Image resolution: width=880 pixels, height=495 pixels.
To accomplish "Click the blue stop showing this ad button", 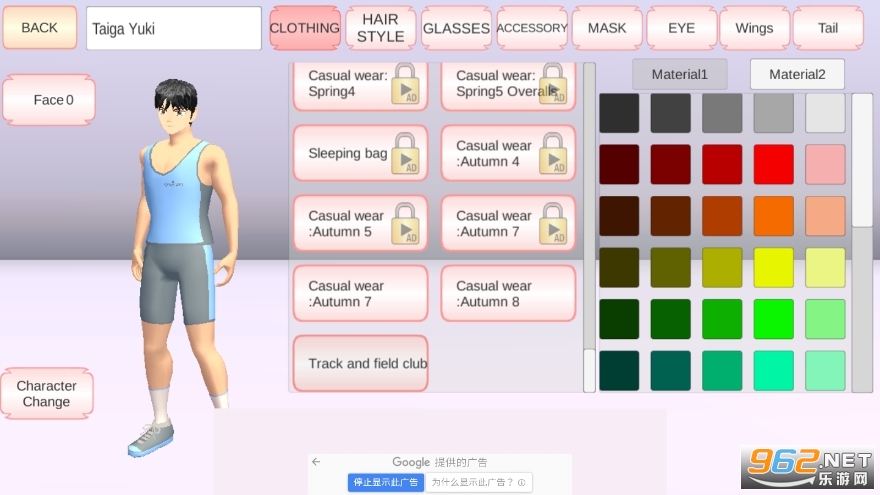I will [386, 482].
